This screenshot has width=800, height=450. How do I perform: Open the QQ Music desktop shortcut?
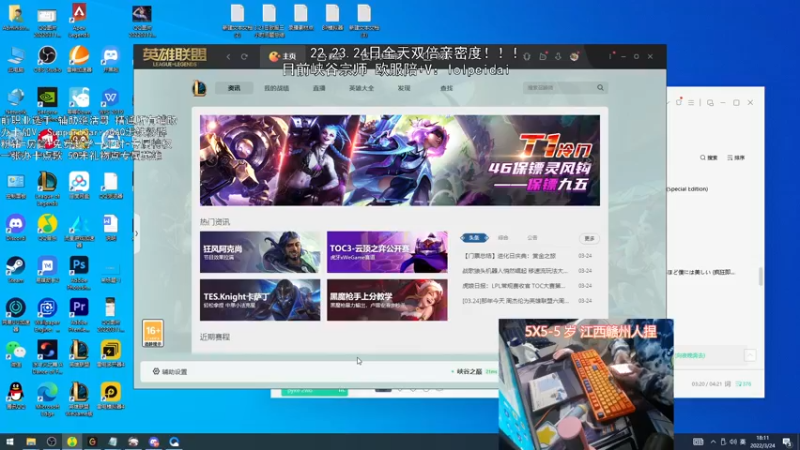click(47, 228)
